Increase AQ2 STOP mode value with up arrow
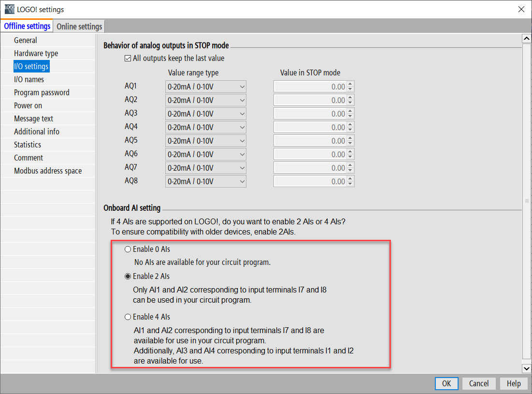The height and width of the screenshot is (394, 532). pyautogui.click(x=350, y=97)
